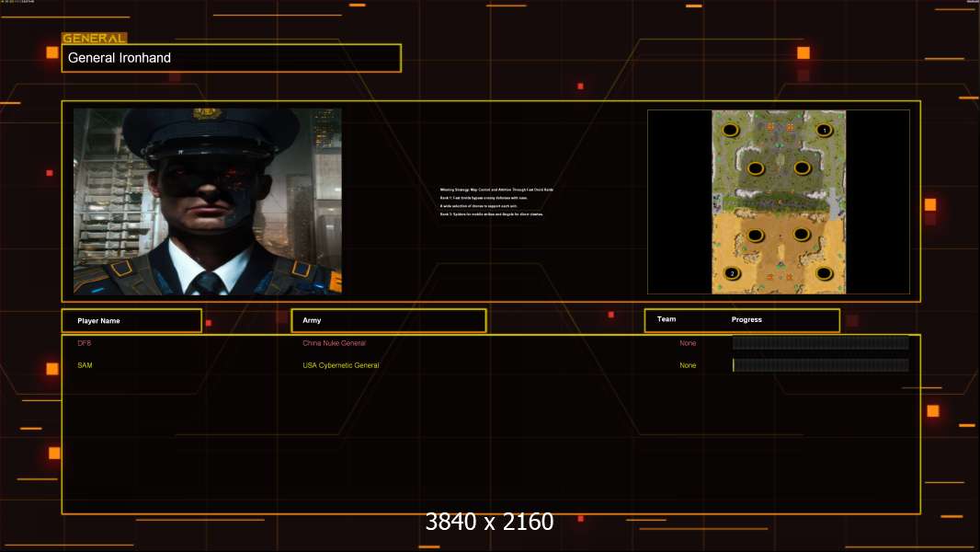Image resolution: width=980 pixels, height=552 pixels.
Task: Click the Rank 1 strategy description line
Action: pyautogui.click(x=484, y=198)
